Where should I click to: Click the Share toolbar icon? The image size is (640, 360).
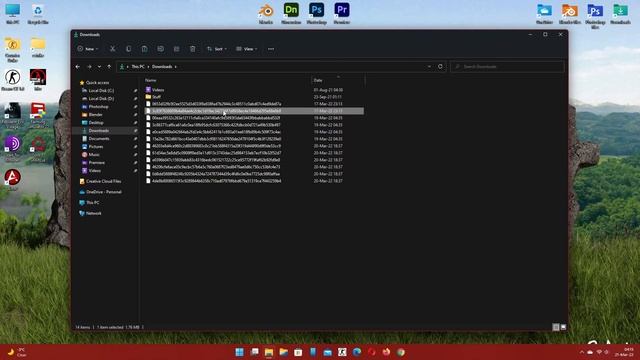(176, 49)
